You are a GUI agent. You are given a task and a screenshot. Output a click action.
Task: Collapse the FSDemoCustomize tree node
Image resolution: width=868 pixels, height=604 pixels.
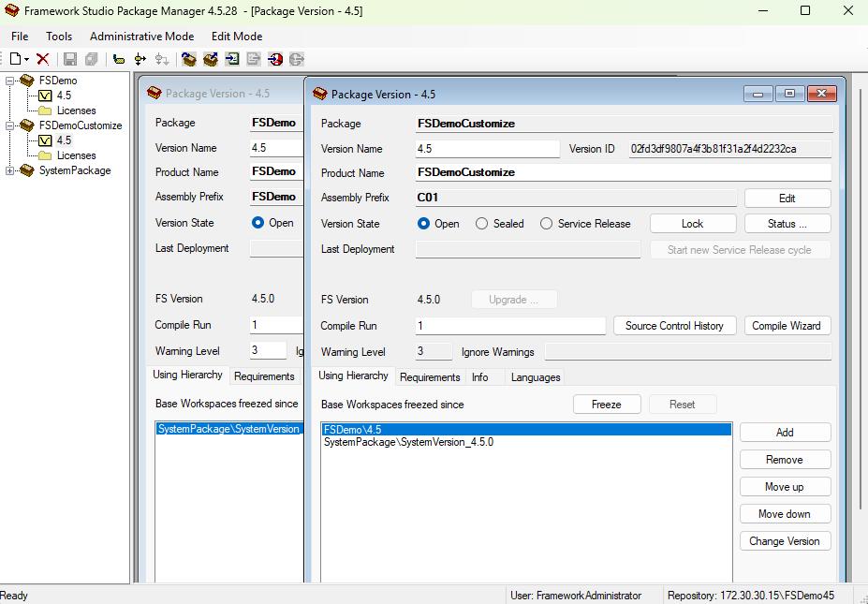coord(9,125)
